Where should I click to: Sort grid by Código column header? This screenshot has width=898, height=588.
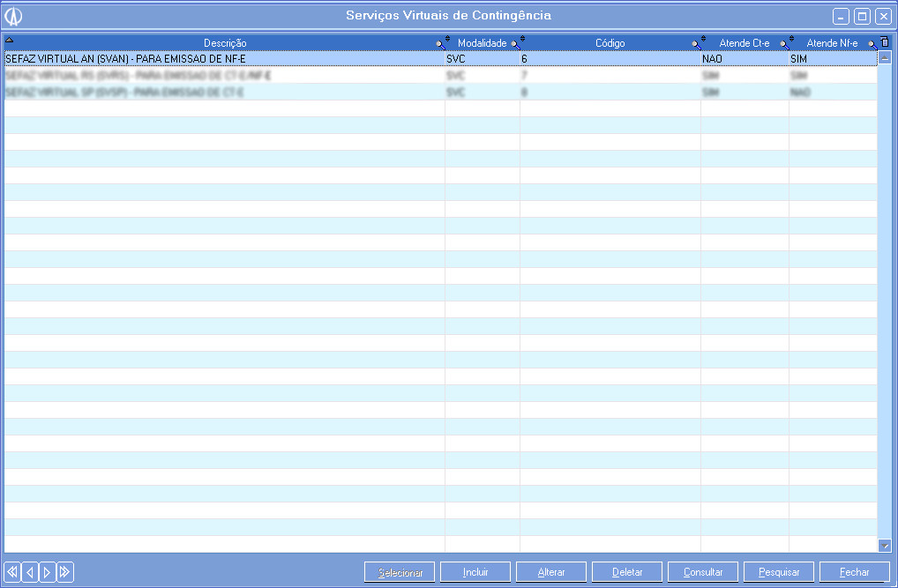coord(610,43)
